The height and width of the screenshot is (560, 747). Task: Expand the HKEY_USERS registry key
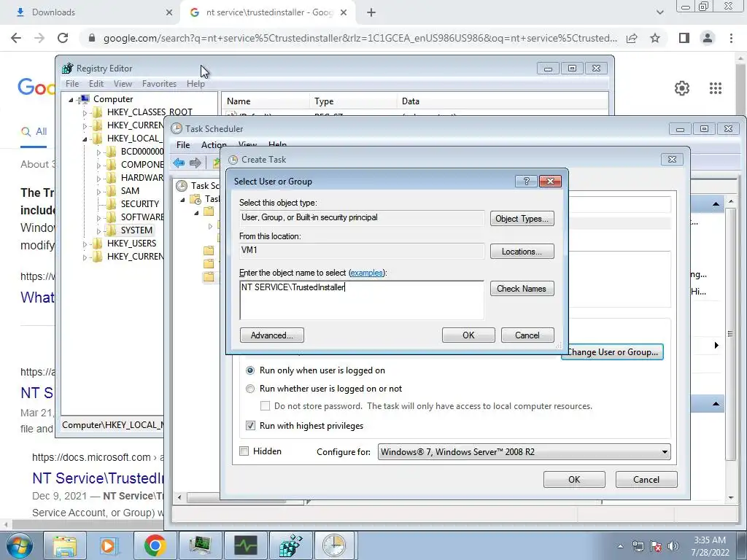click(x=85, y=244)
